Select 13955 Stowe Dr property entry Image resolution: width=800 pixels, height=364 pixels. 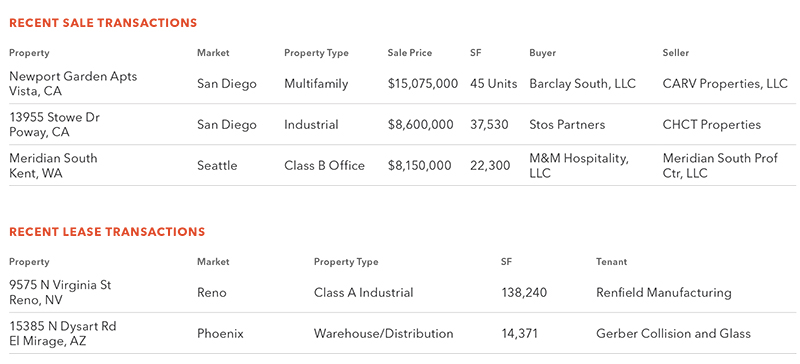point(55,125)
